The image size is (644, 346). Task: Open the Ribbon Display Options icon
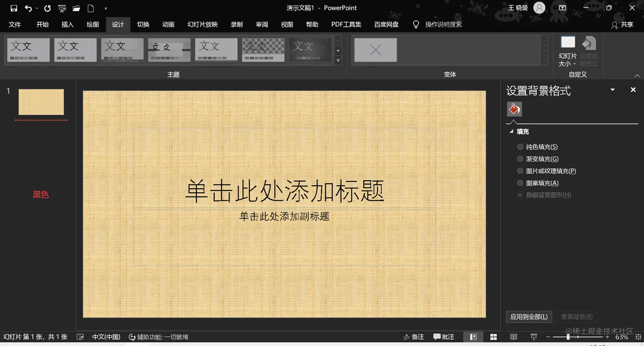pos(562,8)
